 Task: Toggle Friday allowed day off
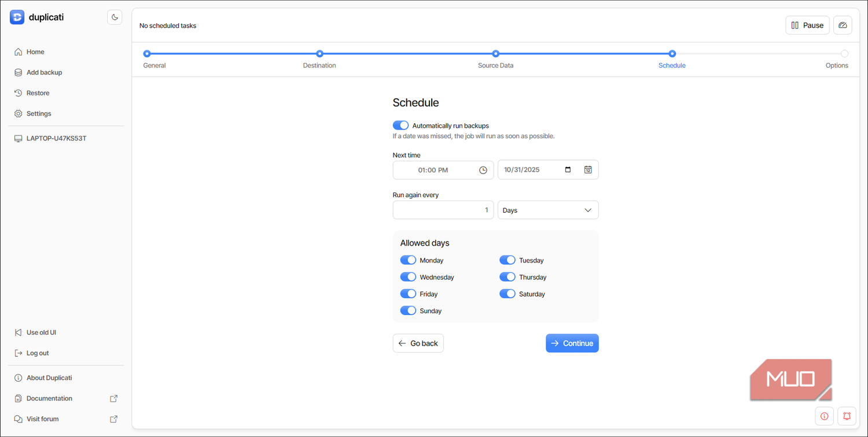point(408,294)
